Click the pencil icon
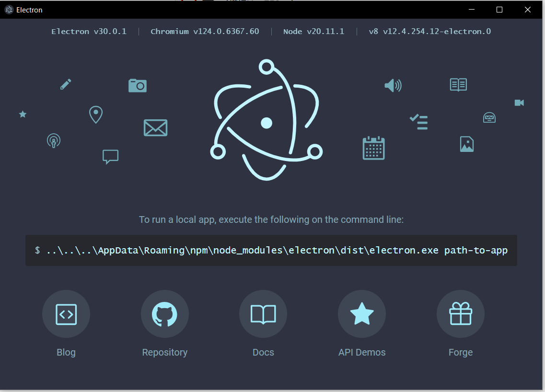Viewport: 545px width, 392px height. click(66, 84)
